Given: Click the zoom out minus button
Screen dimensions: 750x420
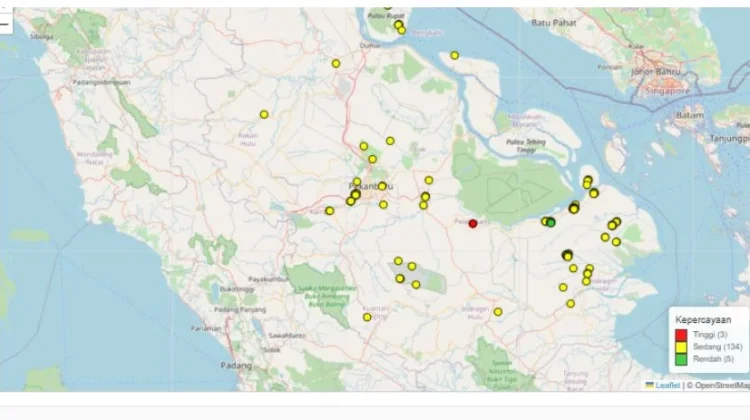Looking at the screenshot, I should click(6, 23).
